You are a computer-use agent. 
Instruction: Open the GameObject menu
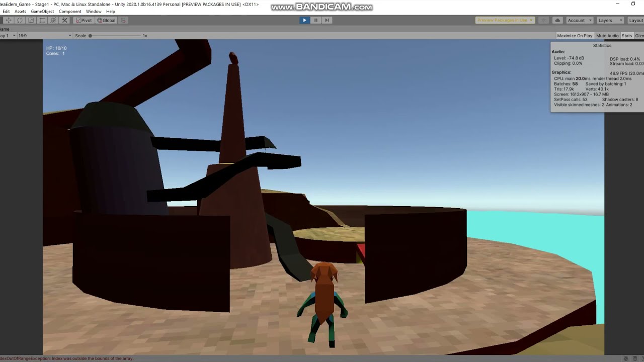42,11
